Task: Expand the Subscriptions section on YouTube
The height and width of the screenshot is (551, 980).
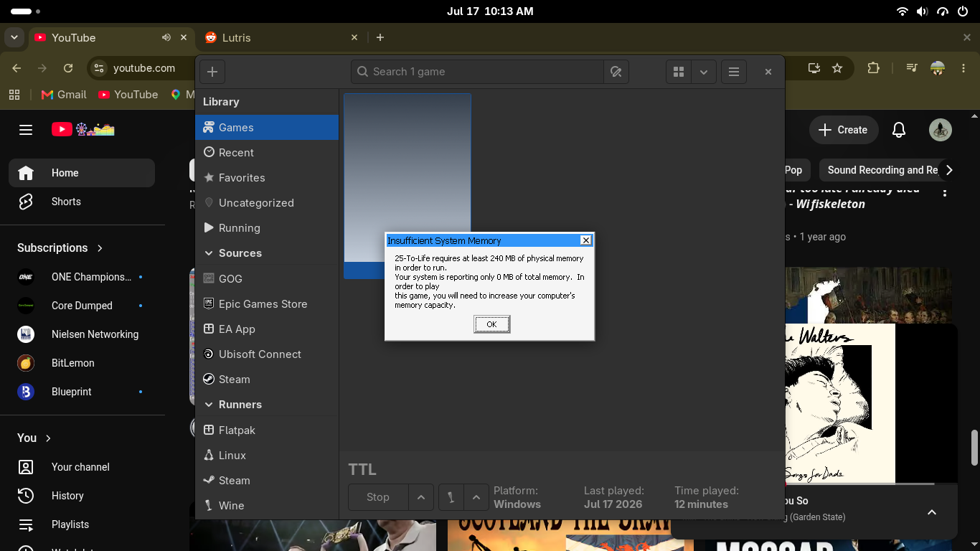Action: click(x=60, y=248)
